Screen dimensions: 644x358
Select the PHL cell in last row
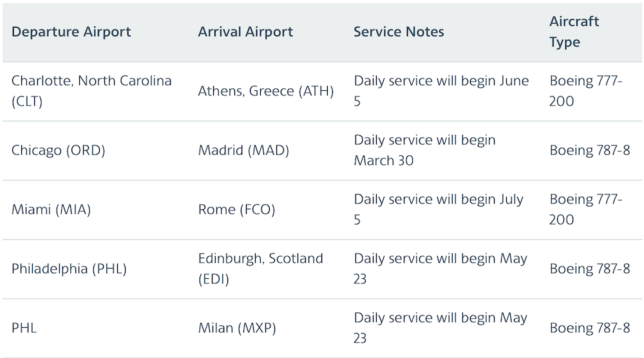(x=24, y=328)
